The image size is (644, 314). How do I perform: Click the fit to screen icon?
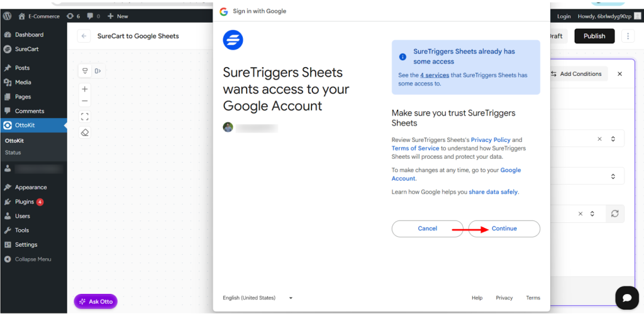pyautogui.click(x=85, y=116)
